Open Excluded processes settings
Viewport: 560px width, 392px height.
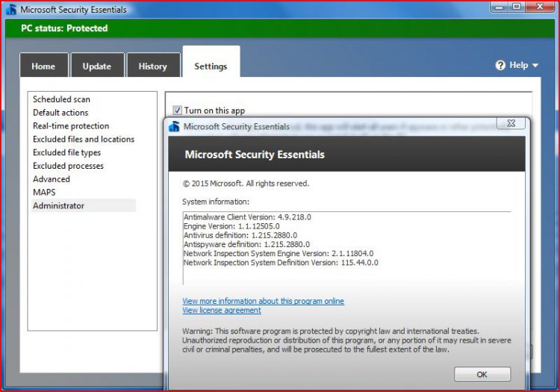click(x=68, y=166)
